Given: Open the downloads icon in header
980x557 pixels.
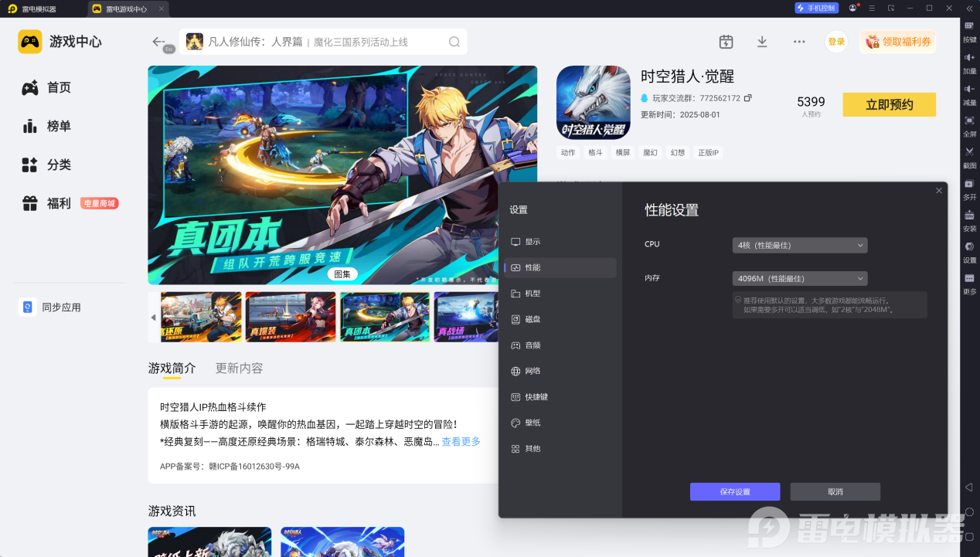Looking at the screenshot, I should coord(762,42).
